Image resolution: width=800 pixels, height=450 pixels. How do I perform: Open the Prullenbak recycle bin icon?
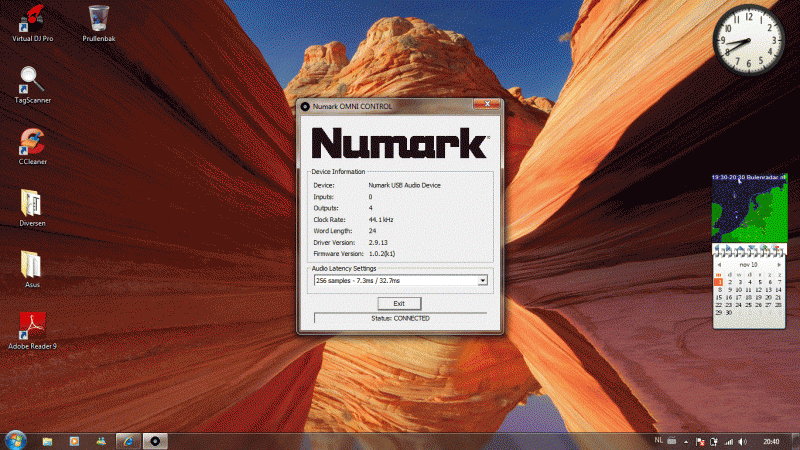[98, 23]
